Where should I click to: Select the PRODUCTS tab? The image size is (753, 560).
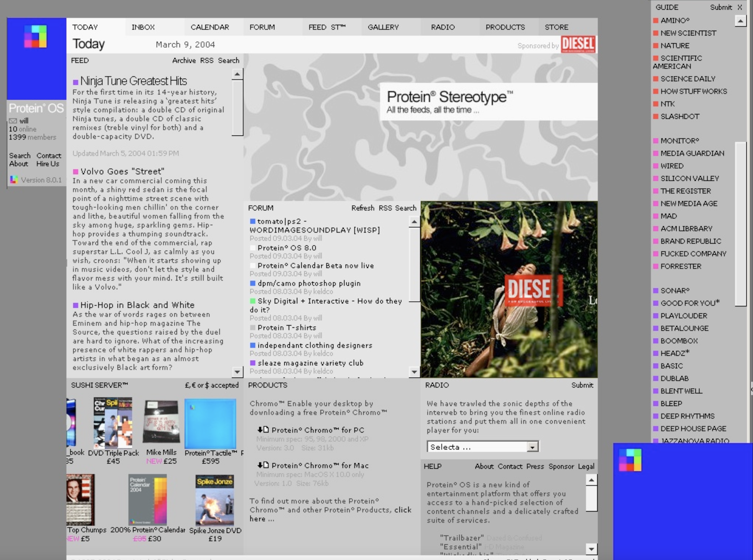tap(505, 27)
